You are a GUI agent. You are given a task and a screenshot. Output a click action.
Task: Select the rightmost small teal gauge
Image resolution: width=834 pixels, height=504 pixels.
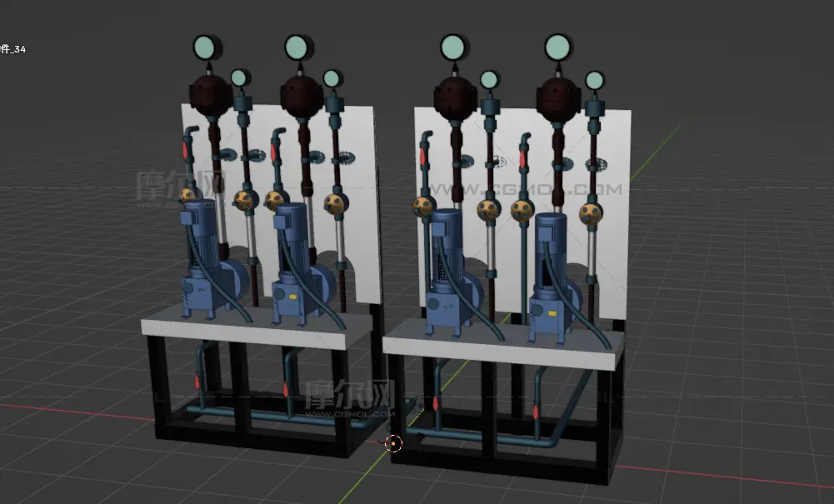pyautogui.click(x=594, y=81)
